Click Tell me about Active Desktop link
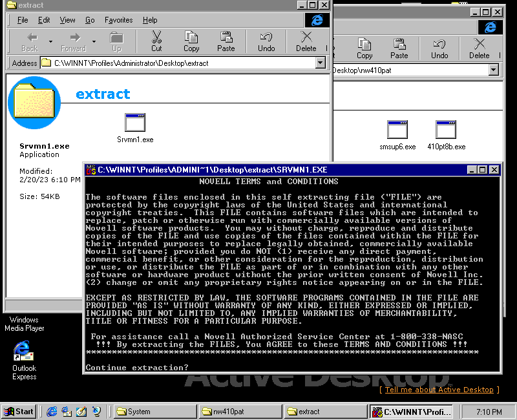Image resolution: width=517 pixels, height=420 pixels. tap(439, 390)
